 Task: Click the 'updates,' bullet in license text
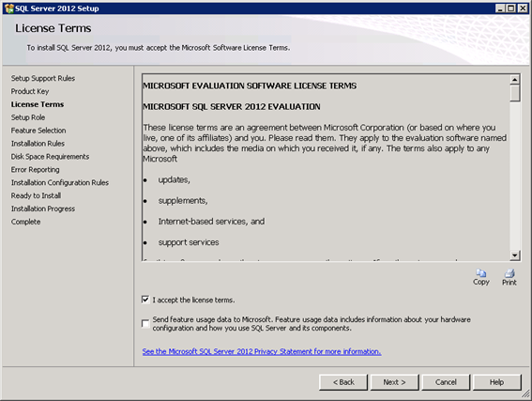[174, 180]
